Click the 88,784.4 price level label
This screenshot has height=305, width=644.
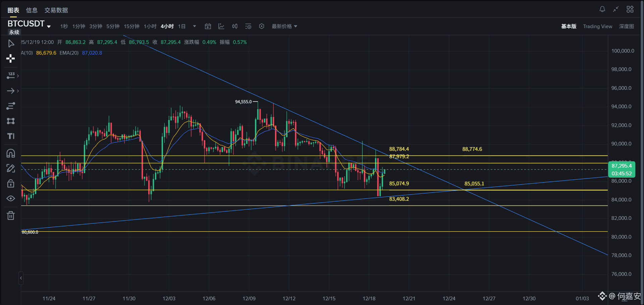[x=399, y=149]
